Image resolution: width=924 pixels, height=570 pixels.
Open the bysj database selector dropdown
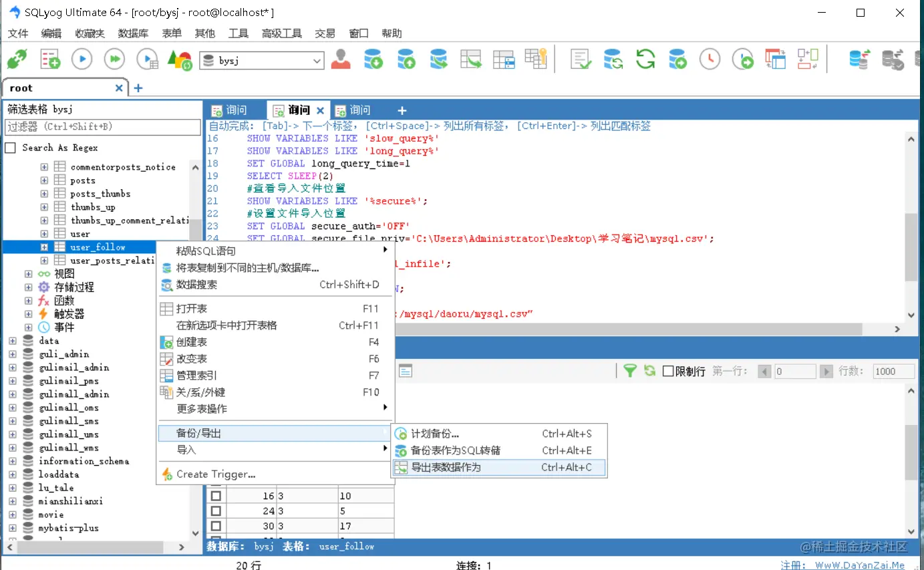tap(317, 61)
